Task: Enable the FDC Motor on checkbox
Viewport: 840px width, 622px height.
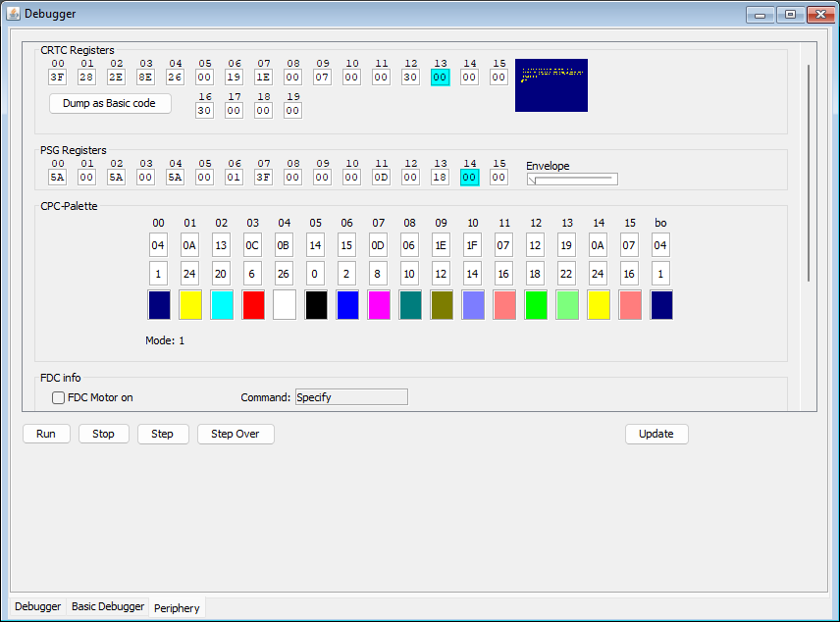Action: (59, 397)
